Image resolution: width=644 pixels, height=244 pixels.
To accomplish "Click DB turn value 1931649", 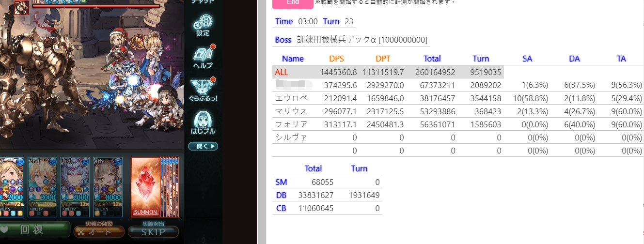I will coord(363,195).
